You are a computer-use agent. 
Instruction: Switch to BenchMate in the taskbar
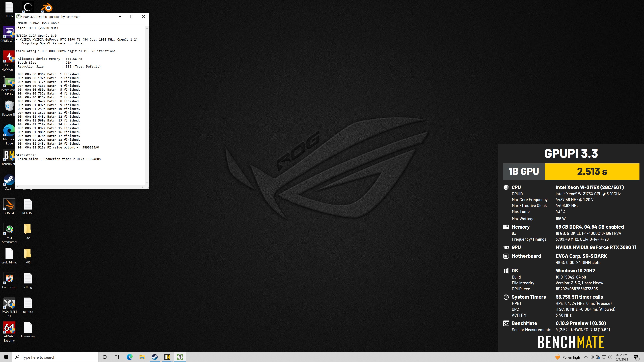(167, 357)
